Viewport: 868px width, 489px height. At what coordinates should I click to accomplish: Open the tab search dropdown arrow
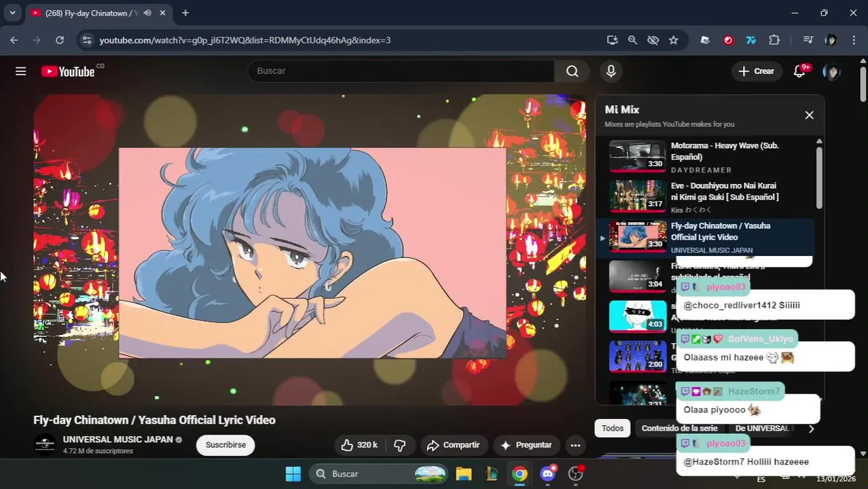12,13
